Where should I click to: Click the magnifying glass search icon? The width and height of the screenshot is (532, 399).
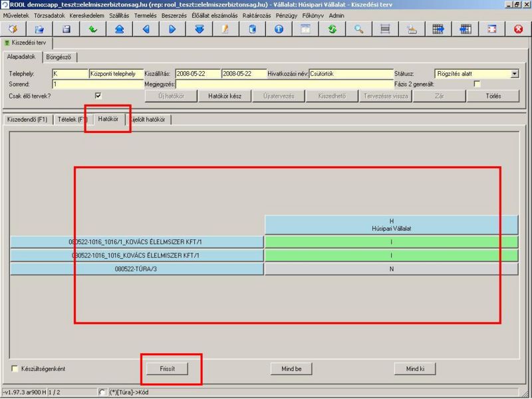click(358, 29)
